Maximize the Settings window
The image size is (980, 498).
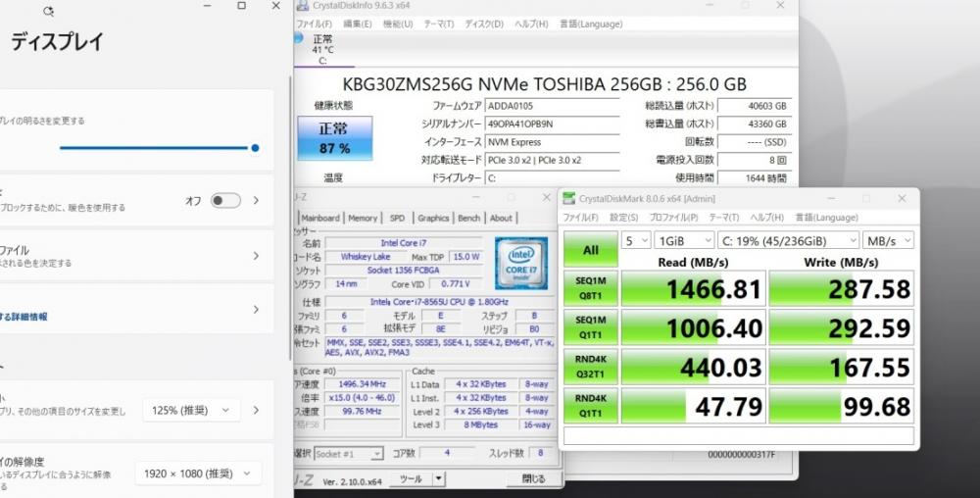(241, 6)
